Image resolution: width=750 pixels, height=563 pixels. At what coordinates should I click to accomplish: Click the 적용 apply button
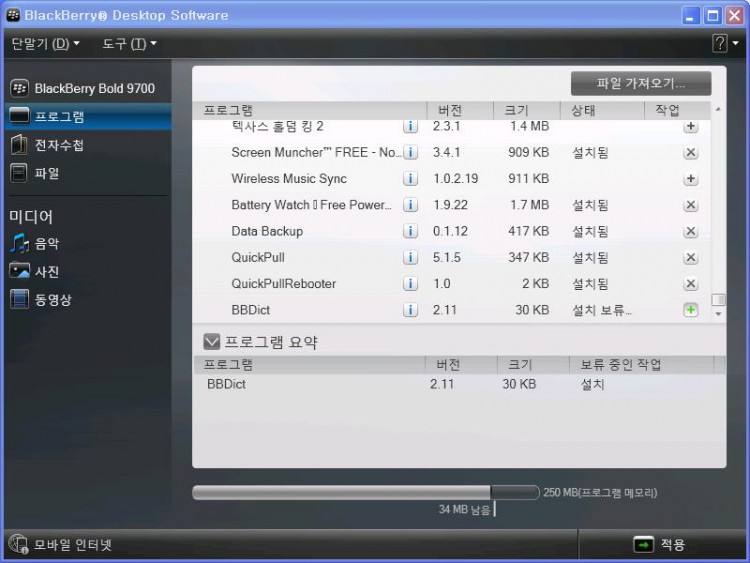point(660,544)
